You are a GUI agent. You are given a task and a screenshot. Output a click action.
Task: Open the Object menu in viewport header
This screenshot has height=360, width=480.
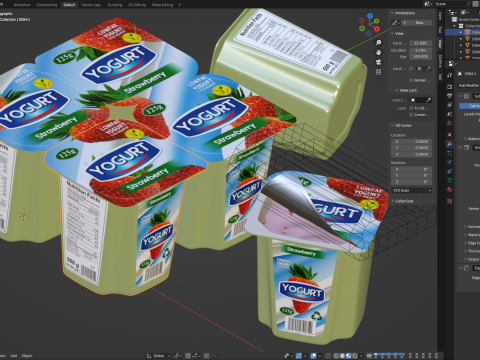pos(27,356)
